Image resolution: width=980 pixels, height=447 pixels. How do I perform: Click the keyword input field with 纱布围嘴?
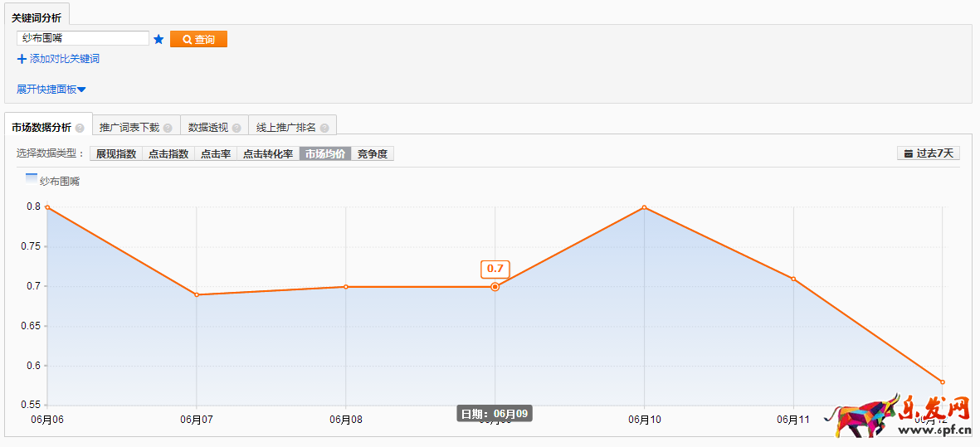[82, 38]
